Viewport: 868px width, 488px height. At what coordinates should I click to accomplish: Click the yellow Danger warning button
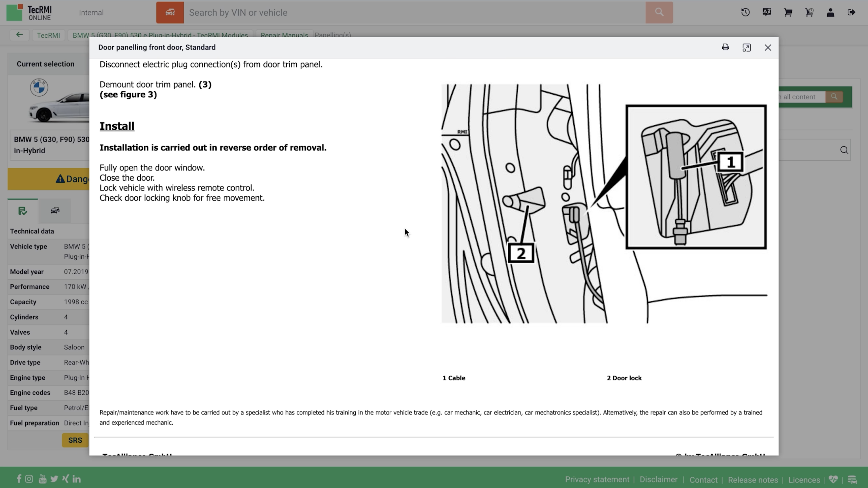[x=48, y=179]
